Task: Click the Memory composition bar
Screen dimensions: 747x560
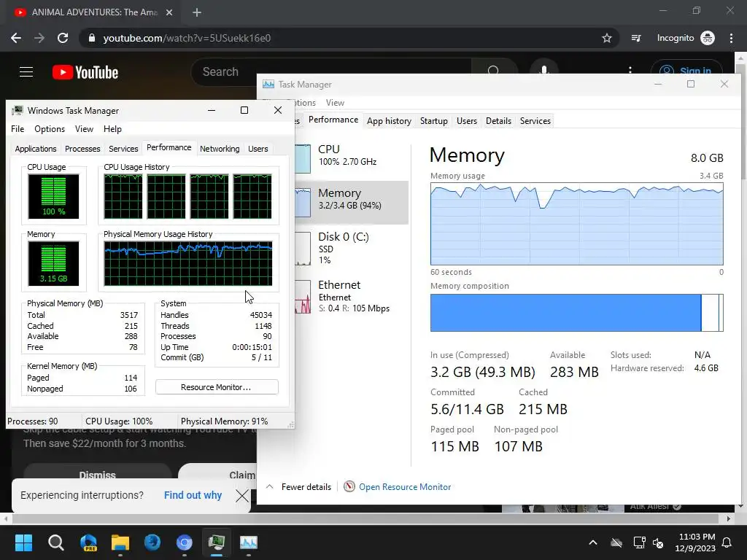Action: click(x=576, y=312)
